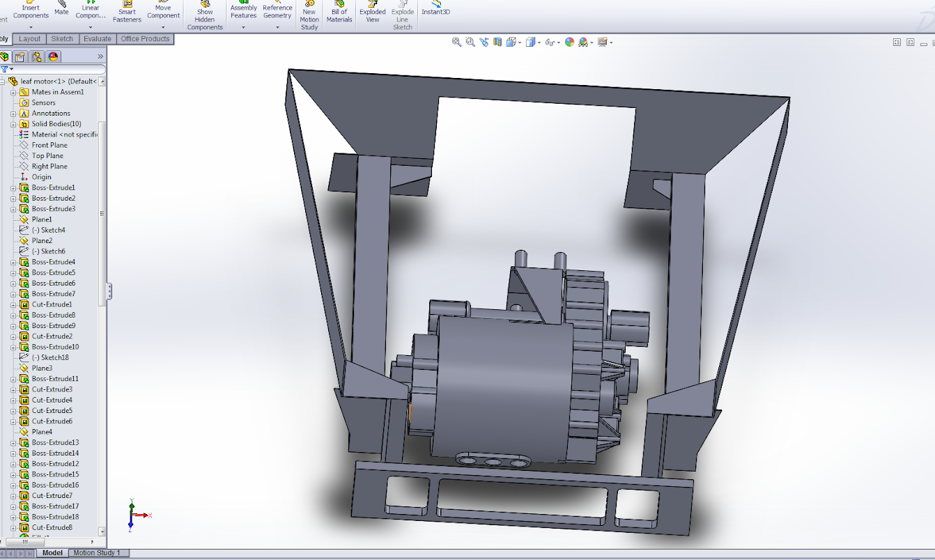Switch to Motion Study 1 tab
Screen dimensions: 935x560
pyautogui.click(x=97, y=553)
